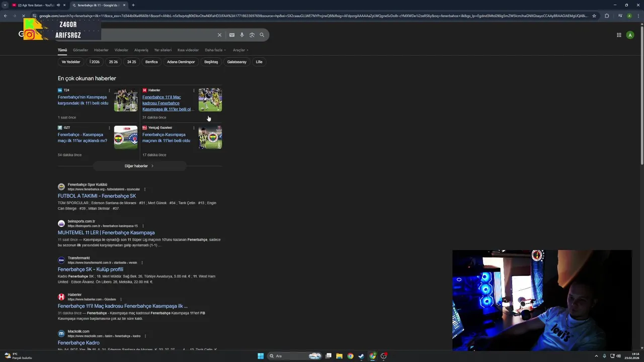Mute the YouTube tab audio icon
Viewport: 644px width, 362px height.
click(58, 5)
